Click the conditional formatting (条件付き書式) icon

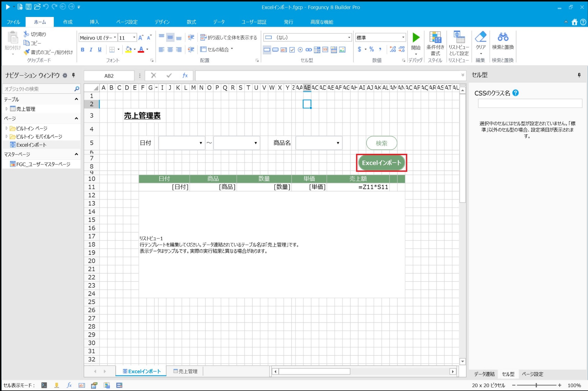pyautogui.click(x=435, y=43)
